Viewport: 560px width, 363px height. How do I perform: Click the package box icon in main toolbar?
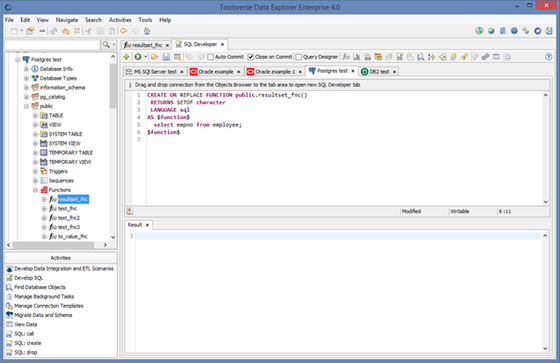[x=30, y=31]
